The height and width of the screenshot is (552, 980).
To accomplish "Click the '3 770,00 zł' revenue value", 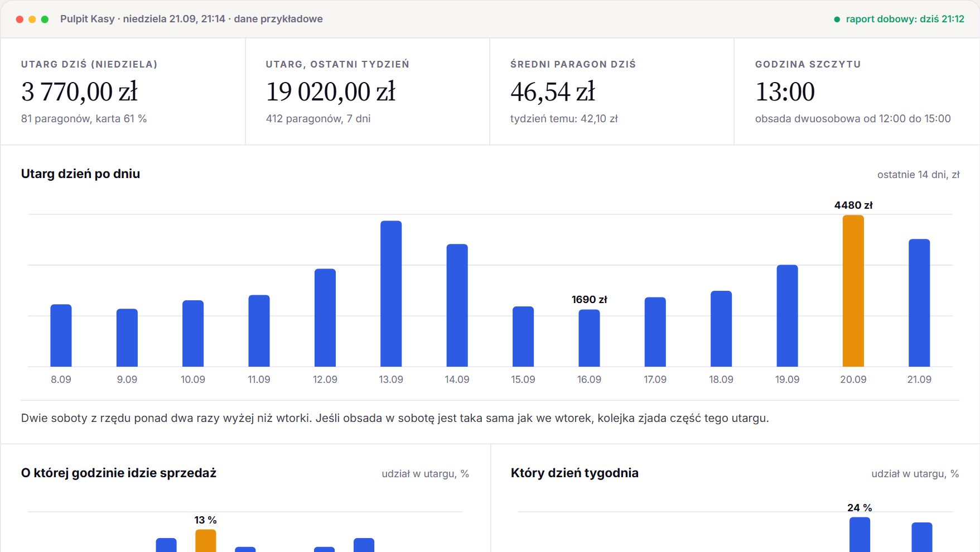I will (x=79, y=92).
